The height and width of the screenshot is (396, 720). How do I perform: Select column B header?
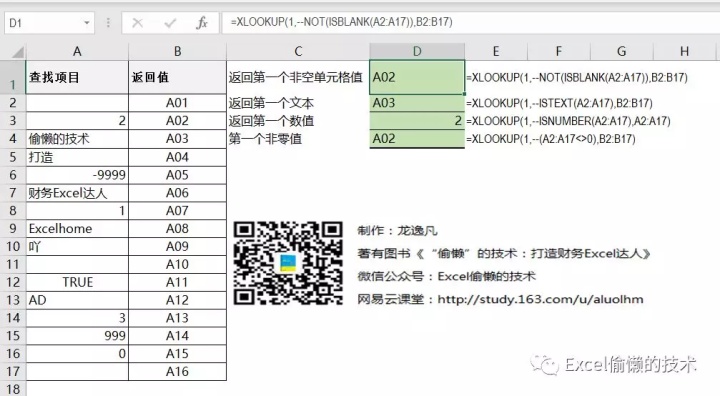[177, 51]
